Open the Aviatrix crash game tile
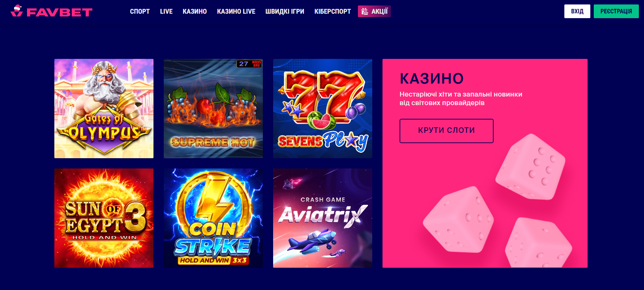644x290 pixels. pyautogui.click(x=323, y=218)
